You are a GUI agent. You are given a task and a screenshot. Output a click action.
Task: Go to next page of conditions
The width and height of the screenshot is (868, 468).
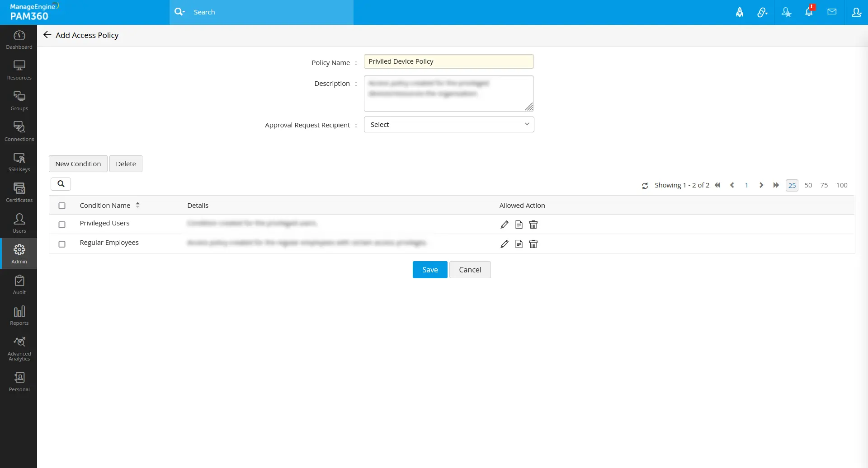tap(761, 185)
